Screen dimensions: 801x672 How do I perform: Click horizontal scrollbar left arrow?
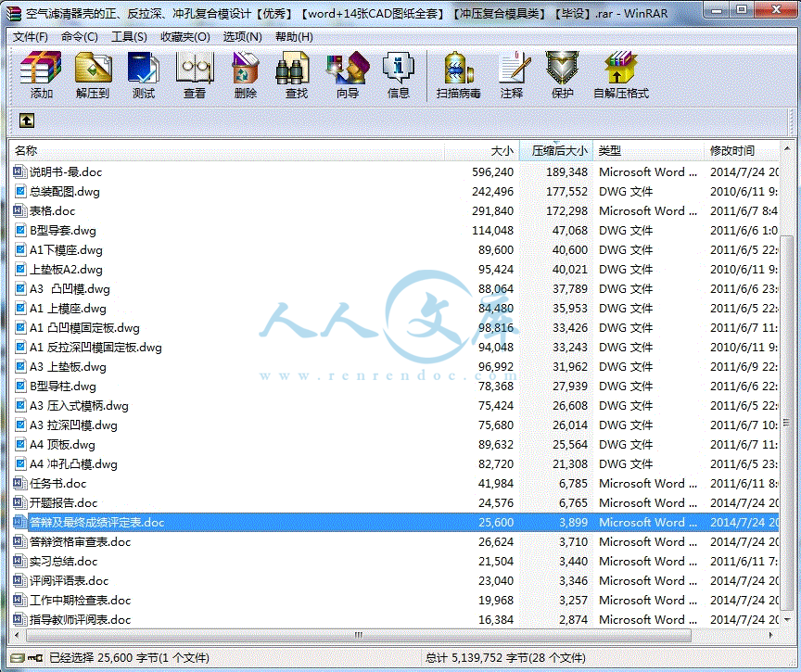click(18, 635)
